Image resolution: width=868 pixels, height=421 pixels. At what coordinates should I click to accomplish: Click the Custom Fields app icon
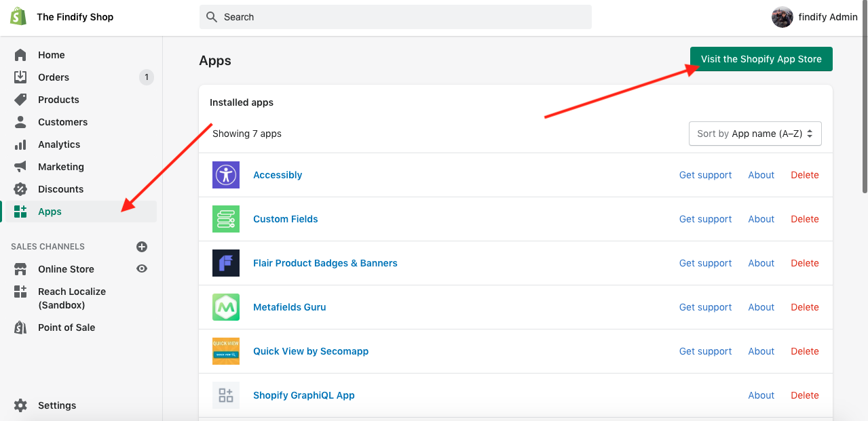(226, 219)
